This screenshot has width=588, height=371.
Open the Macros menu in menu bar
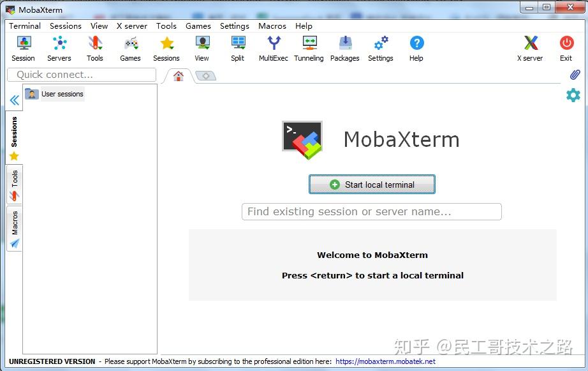[272, 26]
